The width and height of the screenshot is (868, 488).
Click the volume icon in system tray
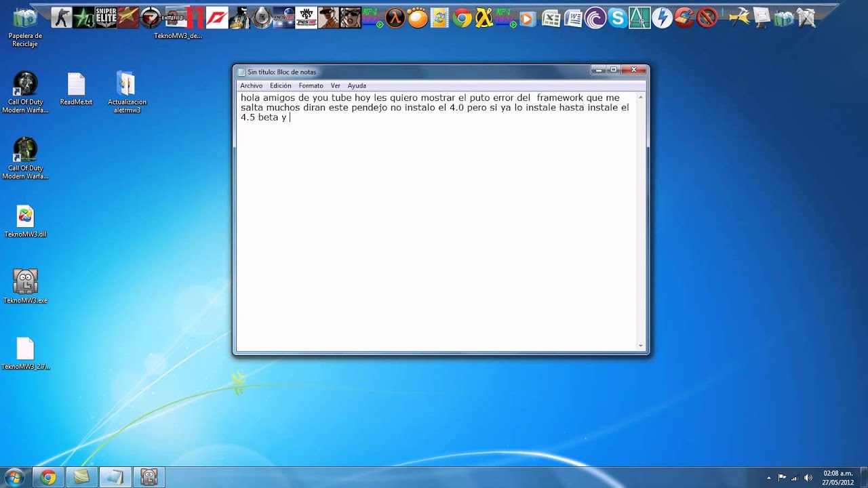click(x=808, y=478)
